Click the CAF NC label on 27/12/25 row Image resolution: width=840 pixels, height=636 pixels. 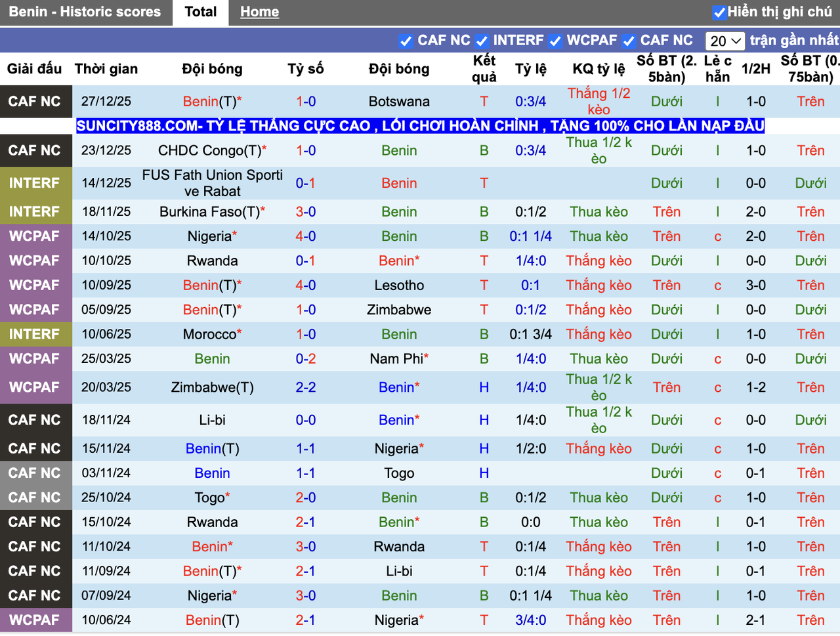(35, 102)
